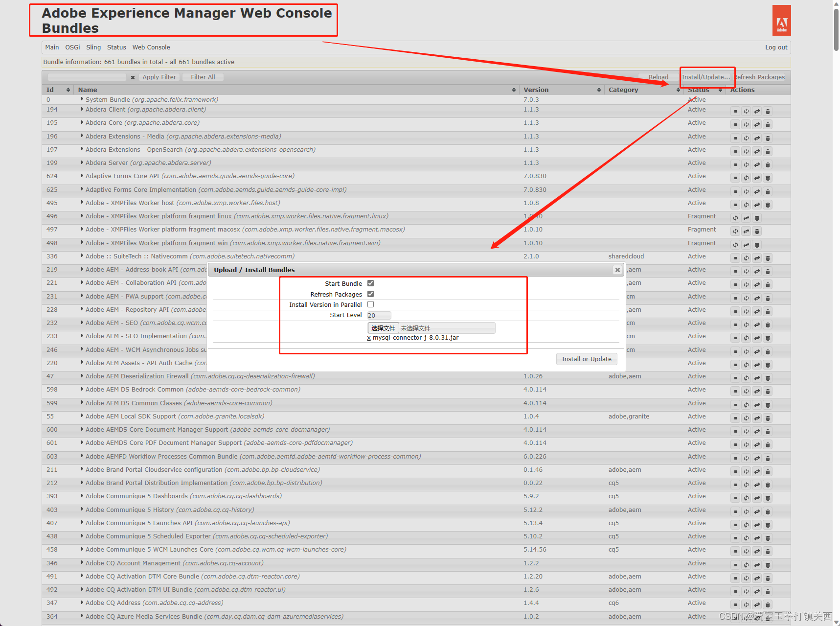Stop Adobe AEM Deserialization Firewall bundle
Image resolution: width=840 pixels, height=626 pixels.
(x=735, y=378)
